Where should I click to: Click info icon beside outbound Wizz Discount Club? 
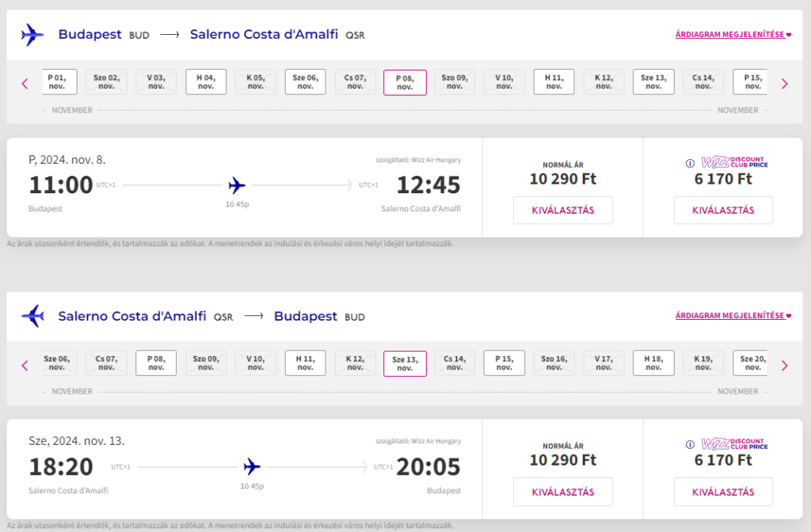[x=690, y=164]
